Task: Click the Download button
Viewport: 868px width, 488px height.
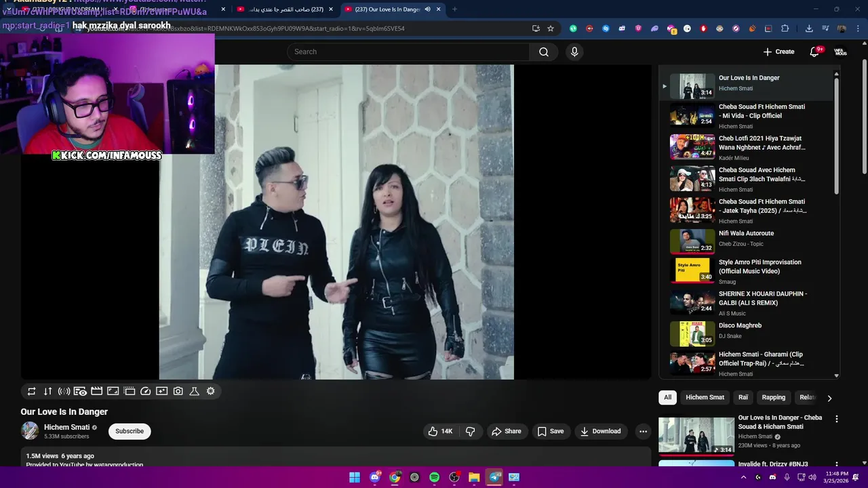Action: click(x=601, y=431)
